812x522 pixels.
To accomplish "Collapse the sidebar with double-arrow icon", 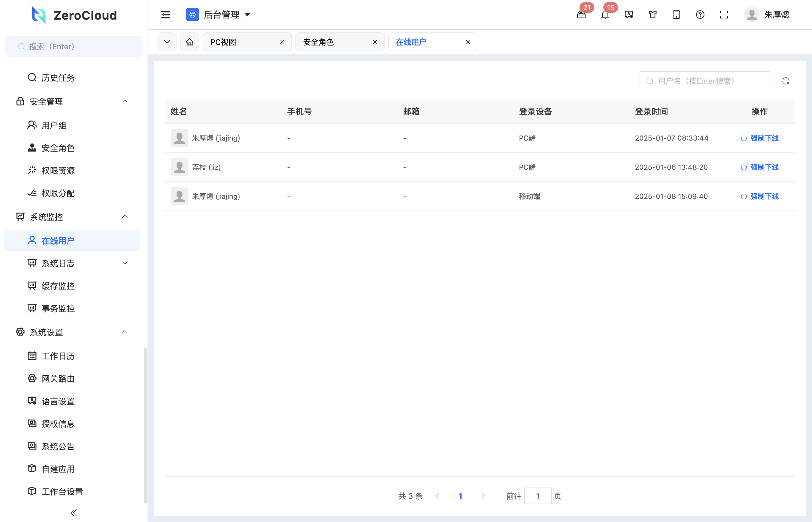I will click(73, 512).
